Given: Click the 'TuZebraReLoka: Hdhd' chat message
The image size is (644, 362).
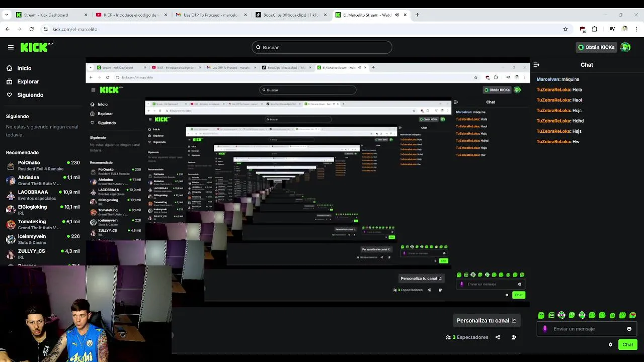Looking at the screenshot, I should point(560,121).
